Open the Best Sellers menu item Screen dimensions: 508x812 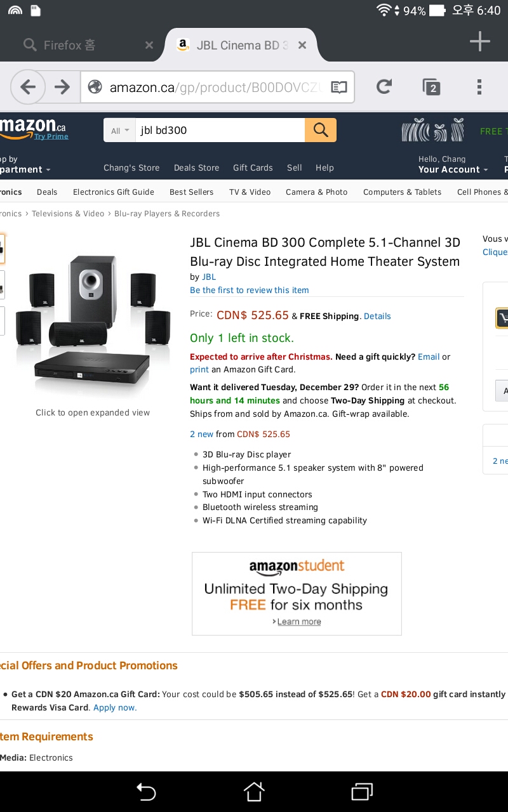191,192
